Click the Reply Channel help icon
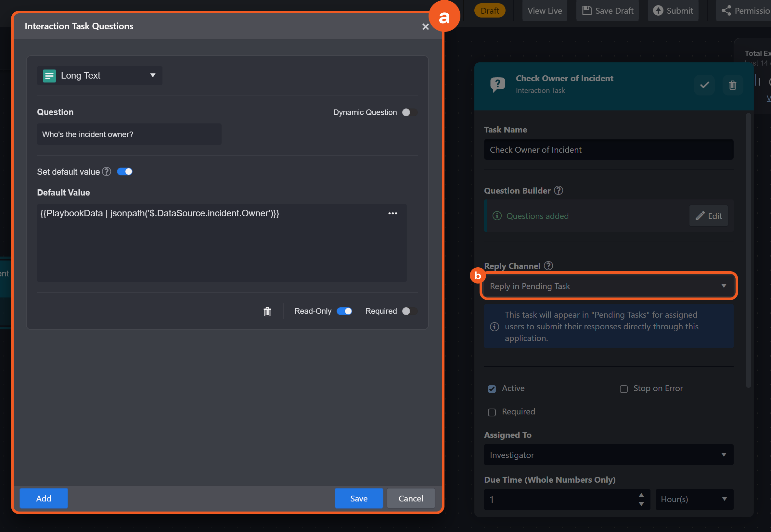 548,266
